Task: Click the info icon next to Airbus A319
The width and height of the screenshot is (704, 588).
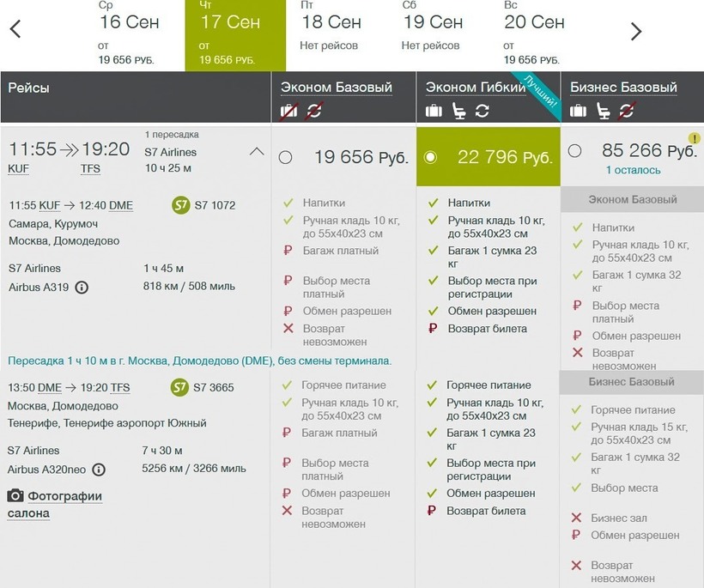Action: 82,288
